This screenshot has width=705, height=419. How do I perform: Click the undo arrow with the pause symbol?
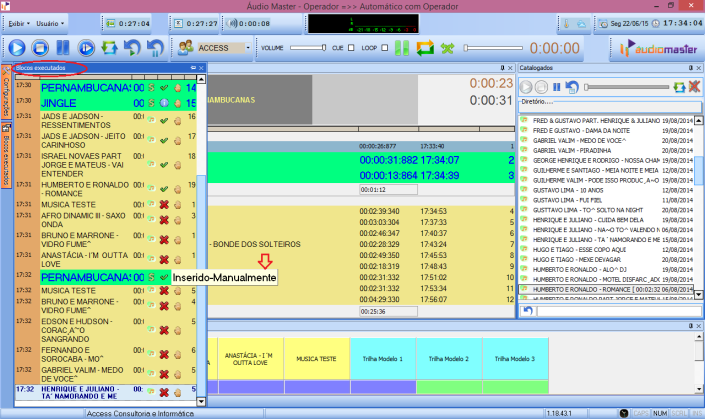point(156,48)
